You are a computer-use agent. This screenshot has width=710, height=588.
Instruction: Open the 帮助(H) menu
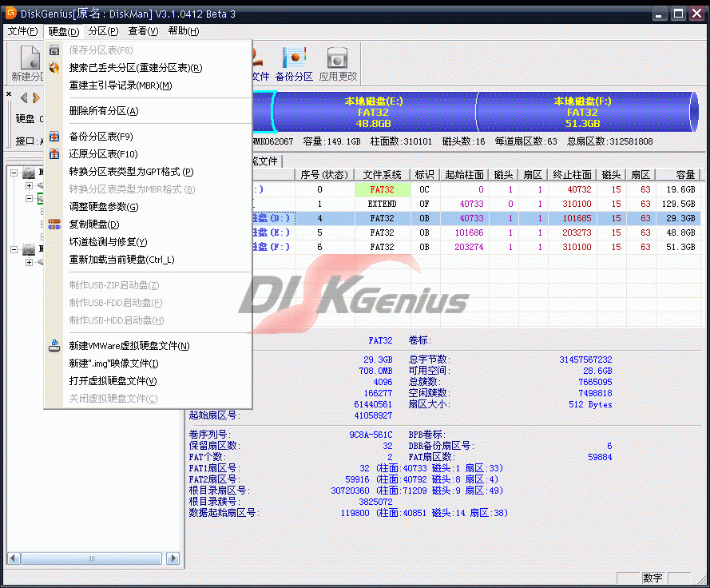[184, 31]
